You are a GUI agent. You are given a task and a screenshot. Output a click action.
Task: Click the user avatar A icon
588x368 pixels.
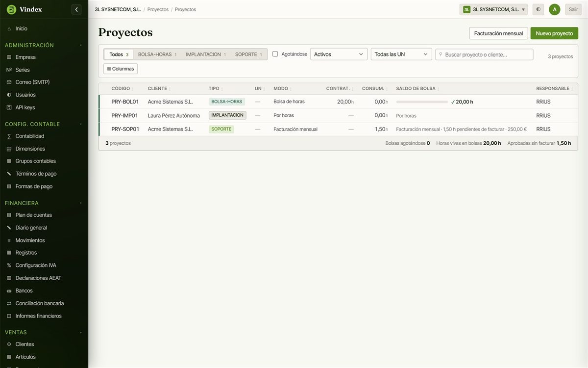[555, 9]
